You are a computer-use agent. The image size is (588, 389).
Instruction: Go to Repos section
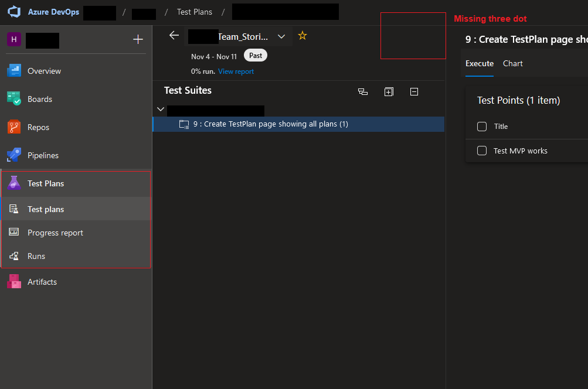(38, 127)
